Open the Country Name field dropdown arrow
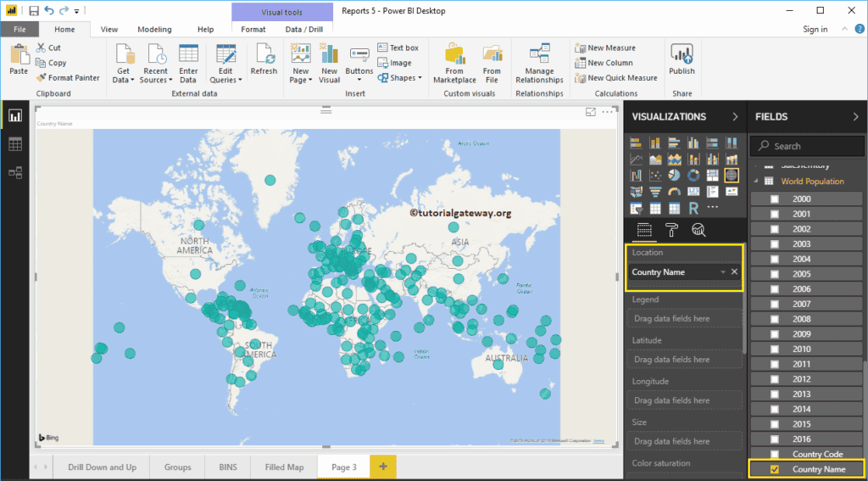Screen dimensions: 868x481 pos(722,272)
